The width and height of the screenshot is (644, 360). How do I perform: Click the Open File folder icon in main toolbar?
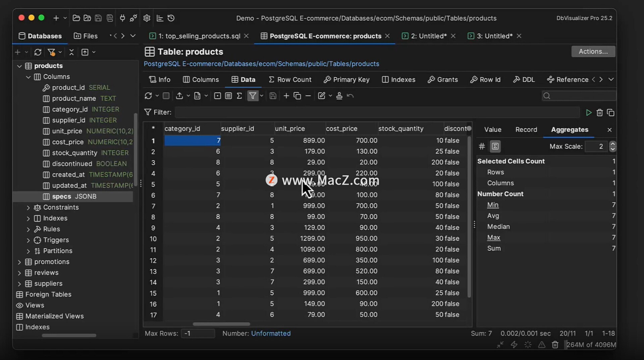(76, 18)
